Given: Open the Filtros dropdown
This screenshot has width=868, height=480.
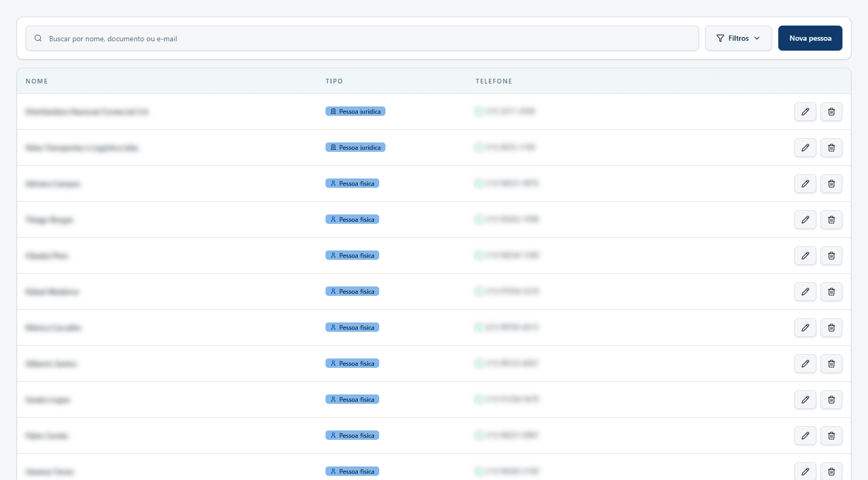Looking at the screenshot, I should pyautogui.click(x=738, y=38).
